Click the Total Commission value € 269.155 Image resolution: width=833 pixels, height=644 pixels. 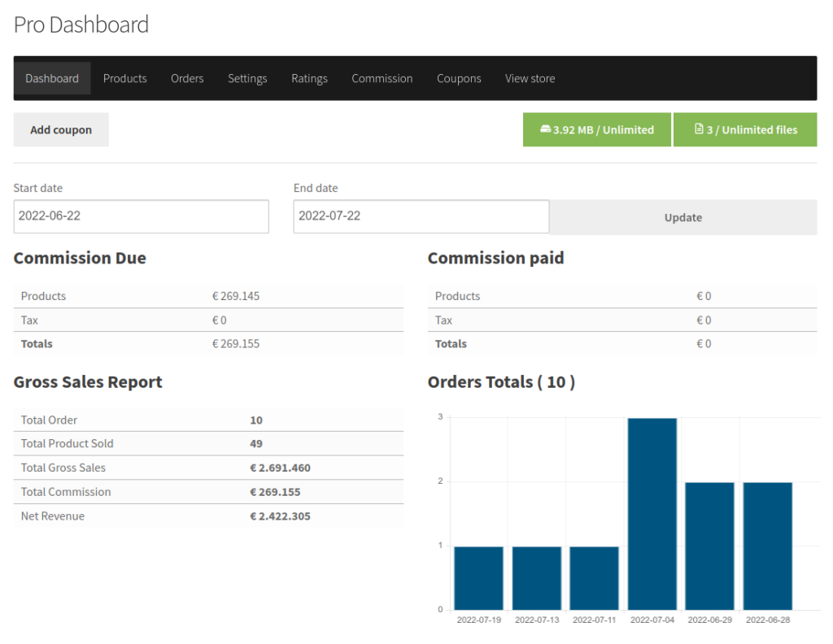click(275, 492)
